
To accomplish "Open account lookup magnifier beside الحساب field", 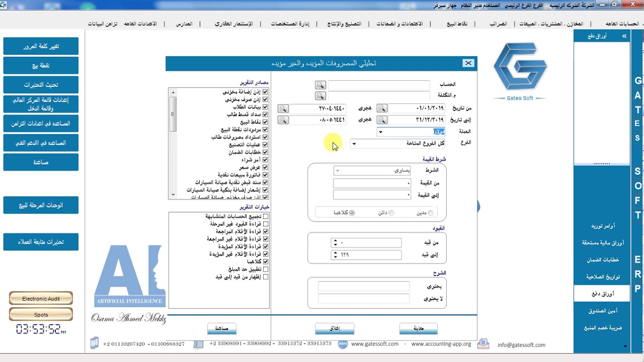I will click(320, 85).
